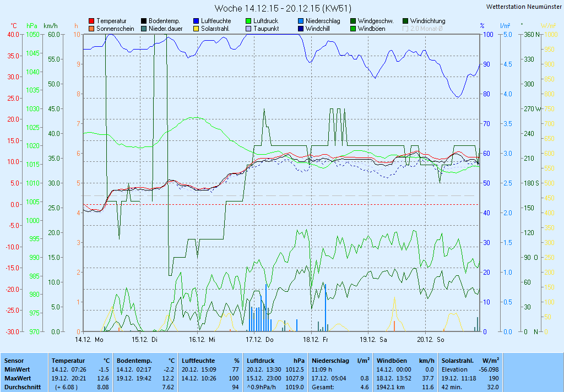This screenshot has width=564, height=392.
Task: Click the Bodentemp. minimum value -2.2
Action: [x=169, y=370]
